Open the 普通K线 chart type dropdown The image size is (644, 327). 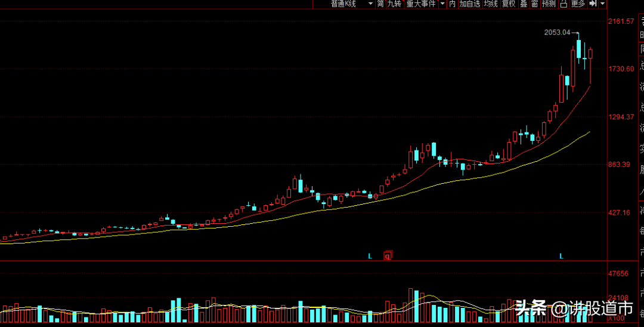click(x=344, y=4)
